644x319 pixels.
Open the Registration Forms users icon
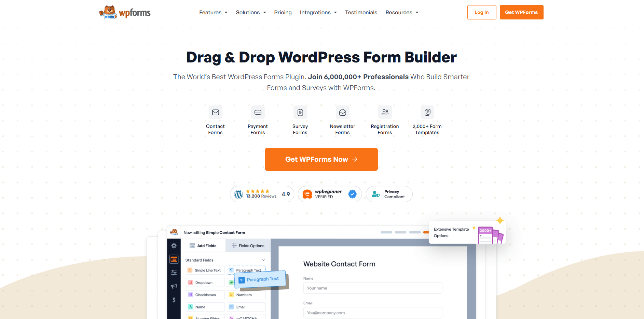385,112
